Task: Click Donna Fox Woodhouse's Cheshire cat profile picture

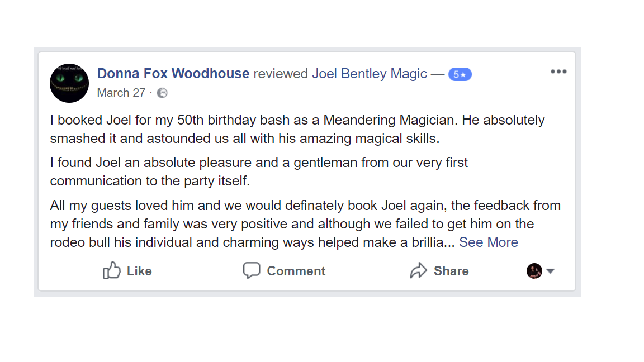Action: tap(69, 83)
